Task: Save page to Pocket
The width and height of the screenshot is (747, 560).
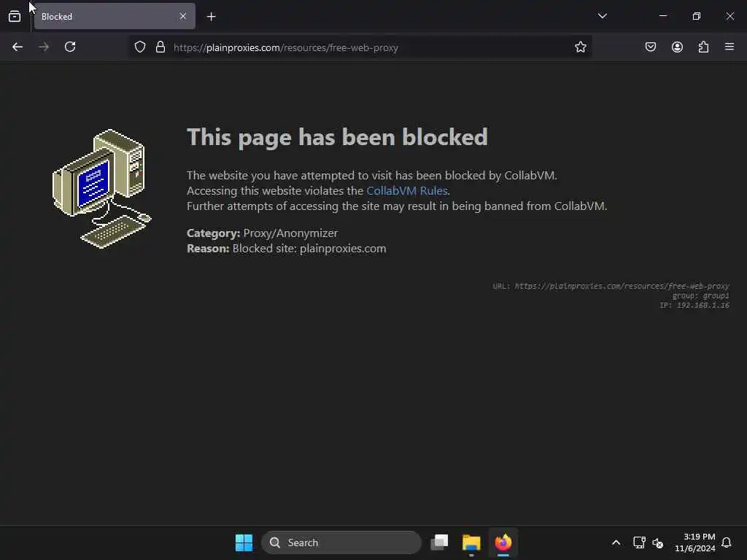Action: (650, 47)
